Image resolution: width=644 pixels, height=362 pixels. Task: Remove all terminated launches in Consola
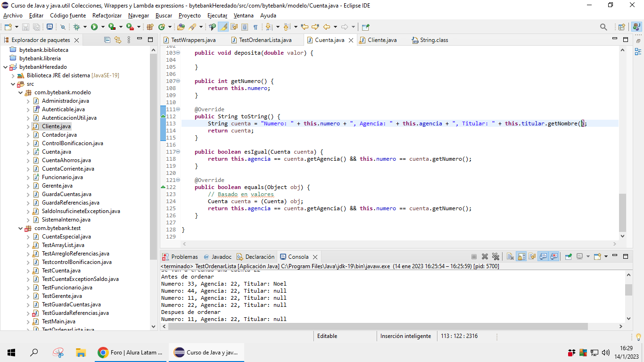click(x=495, y=257)
